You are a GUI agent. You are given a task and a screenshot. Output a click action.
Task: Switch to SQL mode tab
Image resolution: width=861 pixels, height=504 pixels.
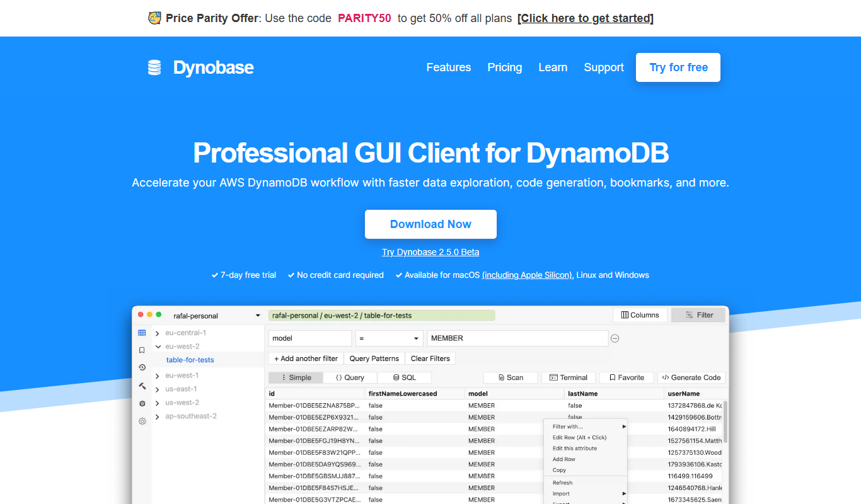405,377
